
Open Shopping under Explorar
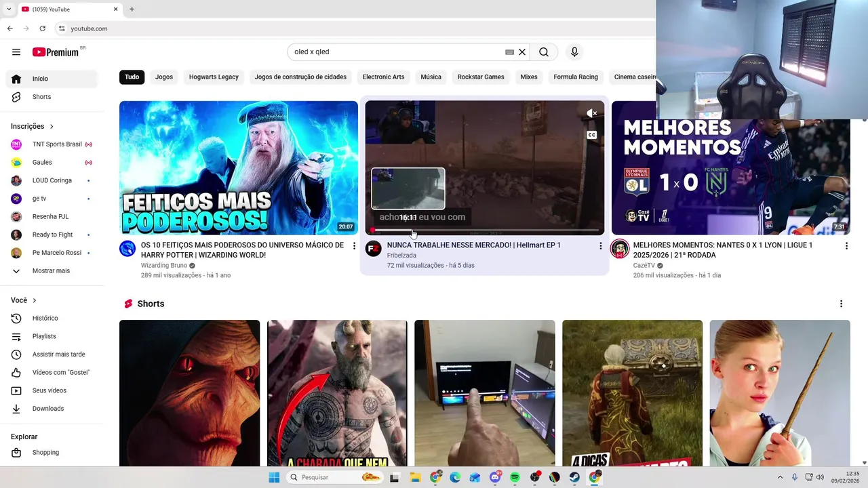pyautogui.click(x=52, y=453)
